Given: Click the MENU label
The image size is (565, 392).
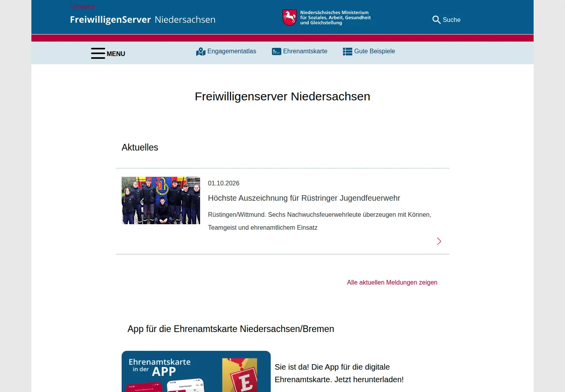Looking at the screenshot, I should (x=116, y=54).
